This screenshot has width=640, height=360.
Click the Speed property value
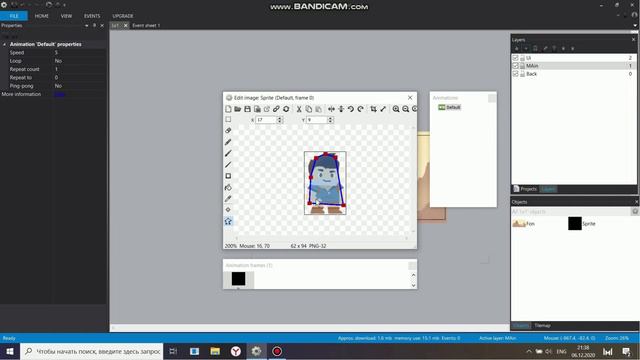(x=80, y=53)
